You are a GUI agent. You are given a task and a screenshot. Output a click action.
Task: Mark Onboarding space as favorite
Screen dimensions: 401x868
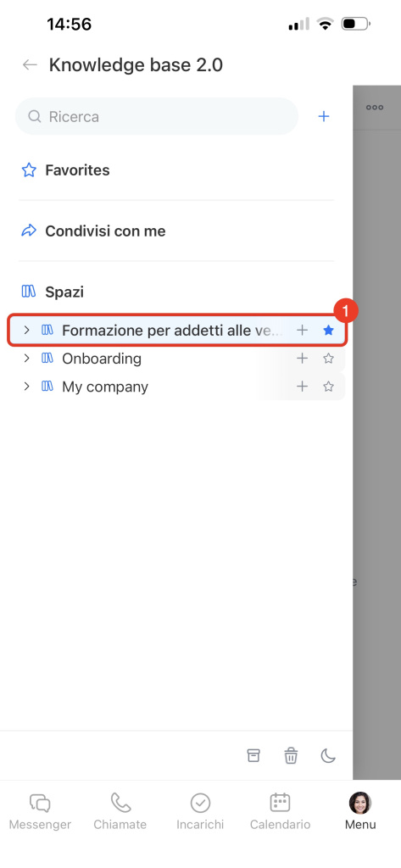[x=328, y=359]
